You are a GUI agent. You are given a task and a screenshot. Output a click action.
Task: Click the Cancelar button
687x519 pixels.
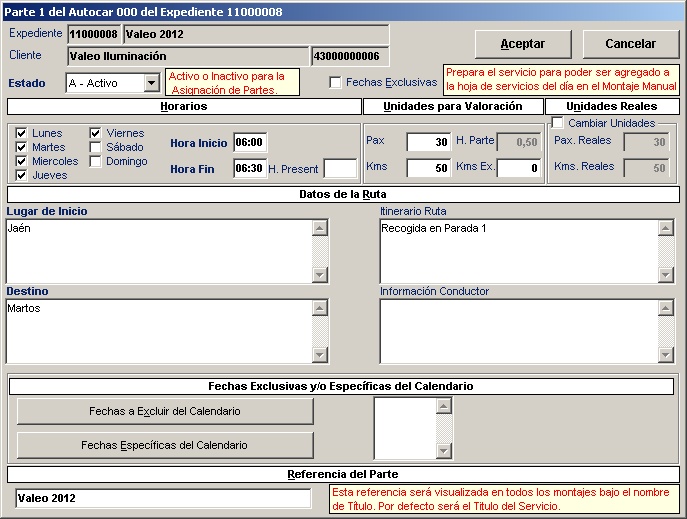click(630, 44)
